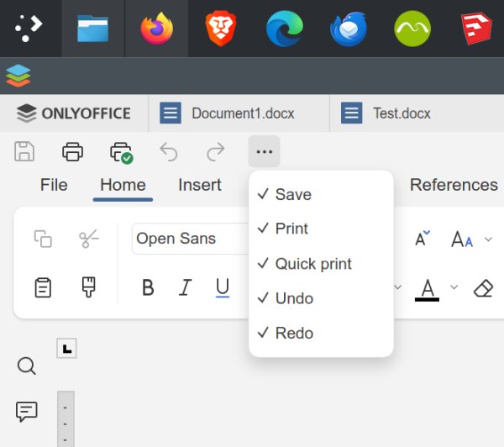Uncheck Print in the toolbar options menu
This screenshot has width=504, height=447.
point(321,229)
